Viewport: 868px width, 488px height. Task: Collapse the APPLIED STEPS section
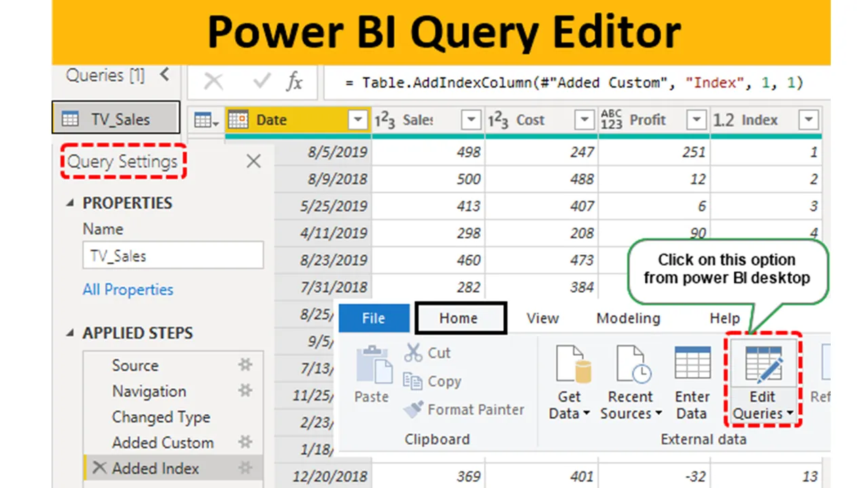click(71, 333)
